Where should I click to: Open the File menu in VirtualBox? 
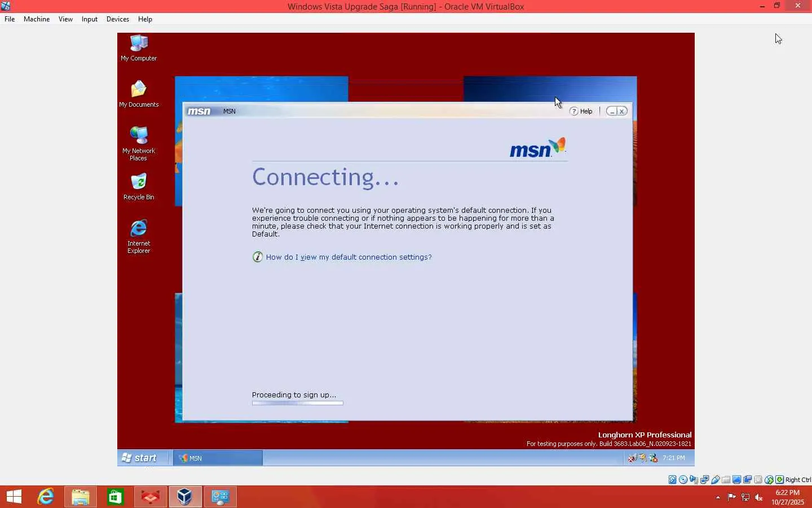10,19
